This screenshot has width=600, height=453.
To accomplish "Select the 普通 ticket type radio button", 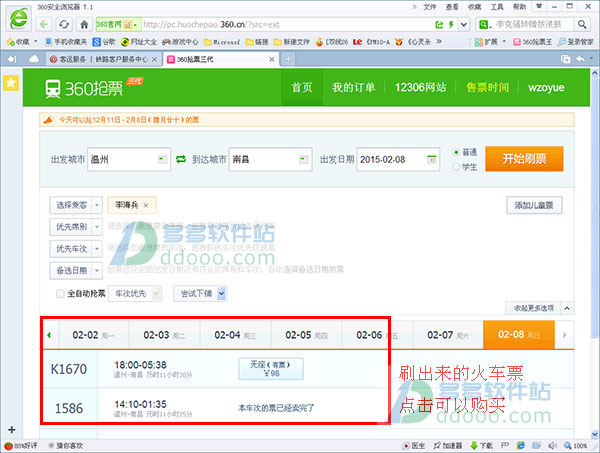I will pyautogui.click(x=456, y=152).
